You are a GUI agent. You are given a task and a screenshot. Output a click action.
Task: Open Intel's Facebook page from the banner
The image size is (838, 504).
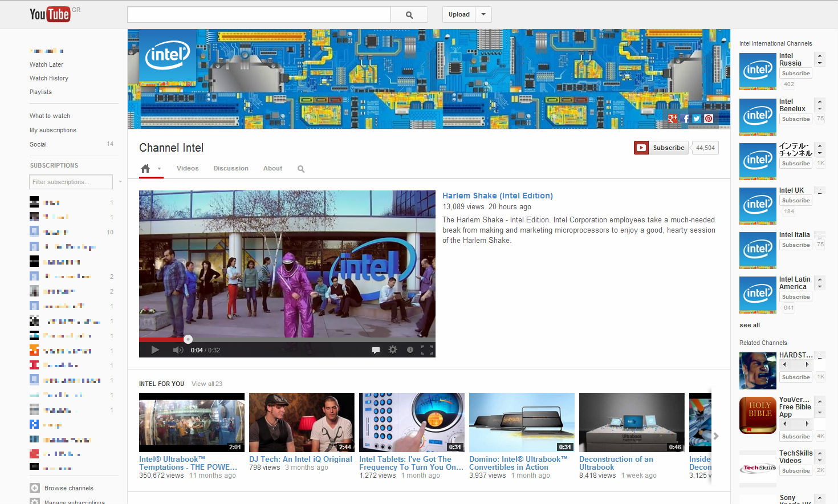click(685, 119)
